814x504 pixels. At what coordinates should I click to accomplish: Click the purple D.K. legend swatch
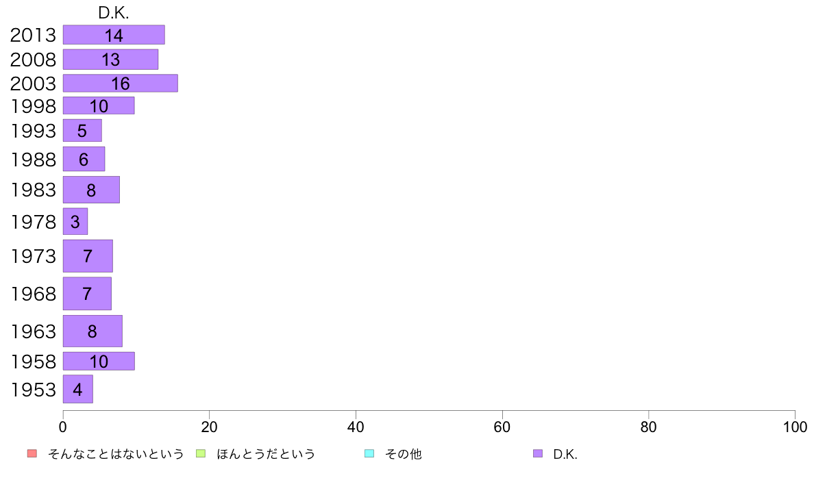click(538, 453)
